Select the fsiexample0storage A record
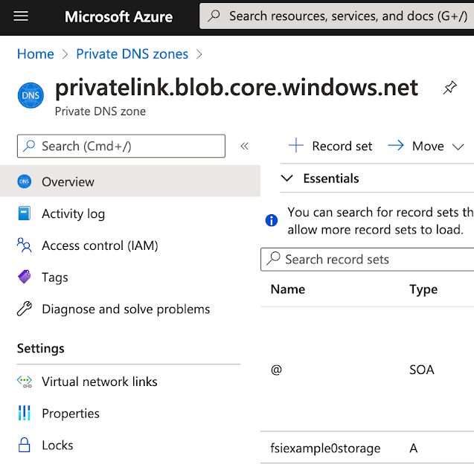The width and height of the screenshot is (474, 476). pos(325,448)
